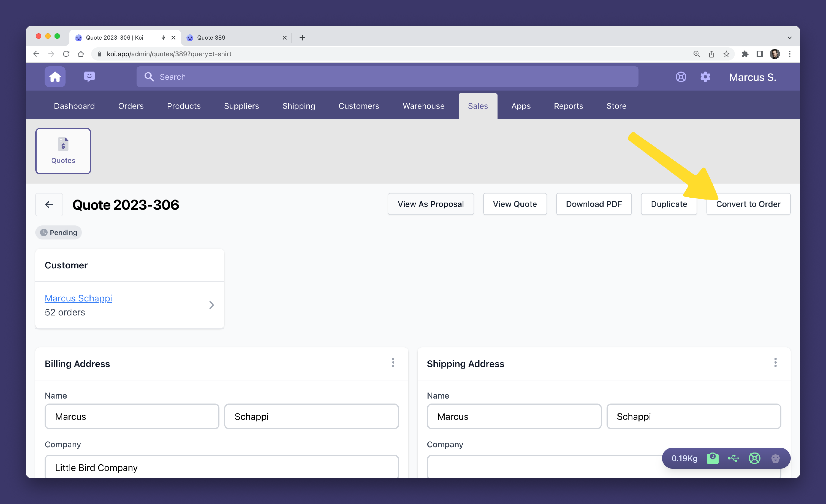Open Shipping Address three-dot options menu

[775, 363]
